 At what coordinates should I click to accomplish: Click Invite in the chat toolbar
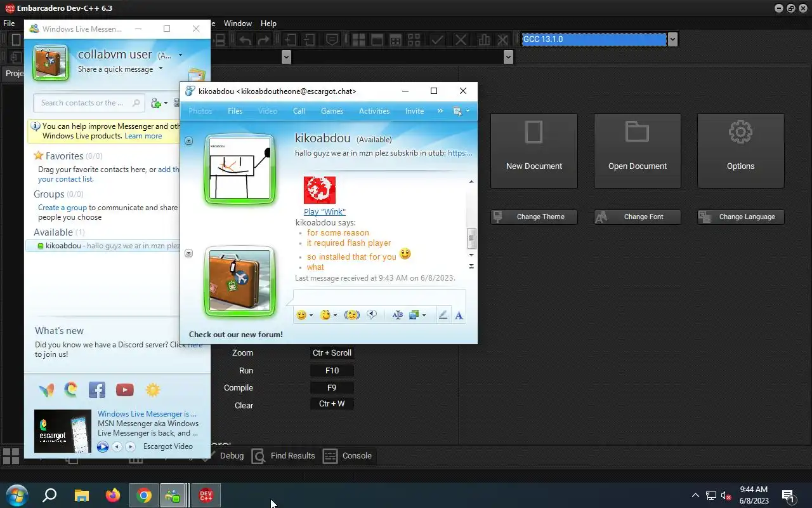pyautogui.click(x=414, y=111)
